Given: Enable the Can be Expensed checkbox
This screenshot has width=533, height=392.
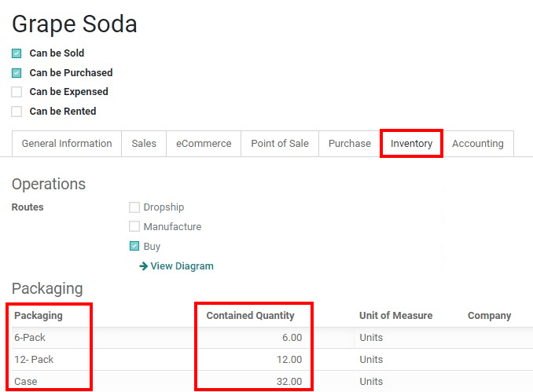Looking at the screenshot, I should click(x=17, y=92).
